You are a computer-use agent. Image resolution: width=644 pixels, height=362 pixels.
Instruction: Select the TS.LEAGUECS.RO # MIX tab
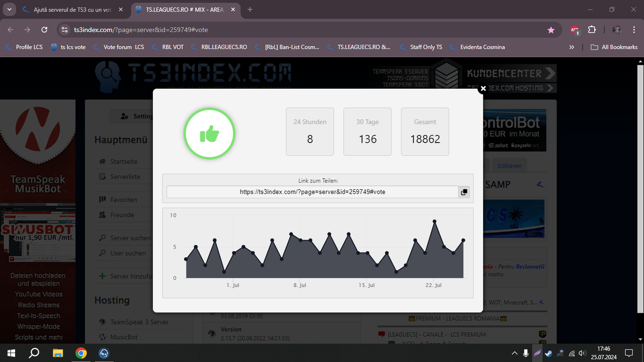(x=185, y=10)
